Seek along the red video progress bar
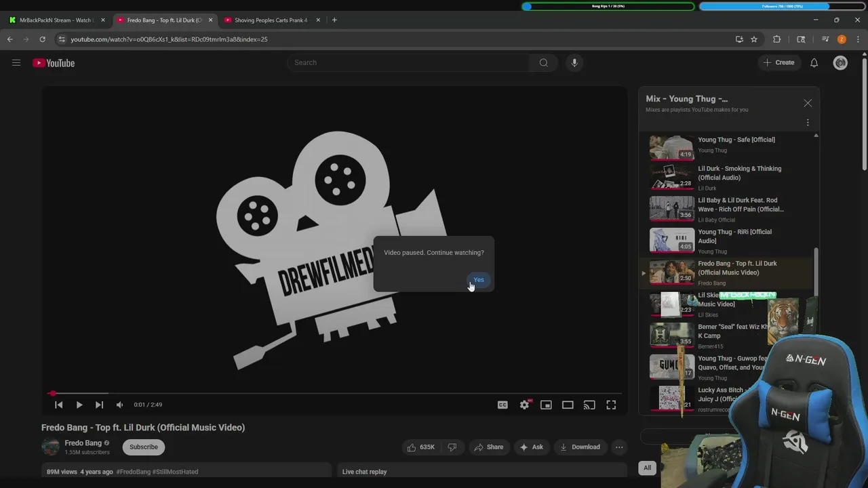This screenshot has width=868, height=488. (x=334, y=393)
